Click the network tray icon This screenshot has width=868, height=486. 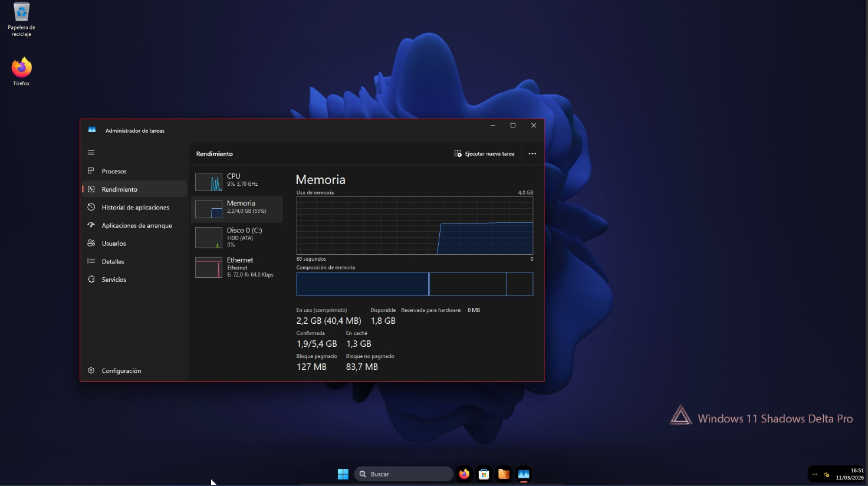coord(827,474)
